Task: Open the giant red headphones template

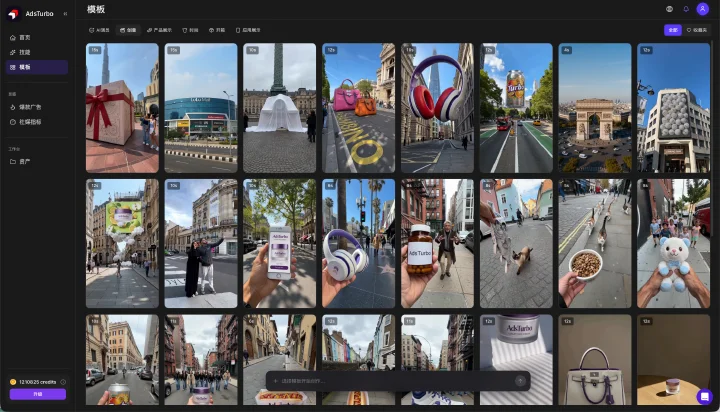Action: pyautogui.click(x=438, y=108)
